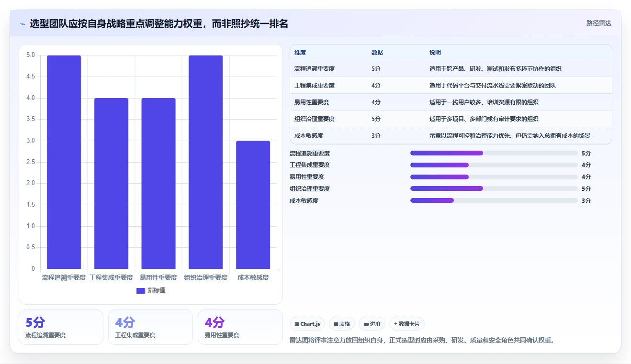Select the 易用性重要度 table row cell
This screenshot has height=364, width=631.
click(312, 102)
